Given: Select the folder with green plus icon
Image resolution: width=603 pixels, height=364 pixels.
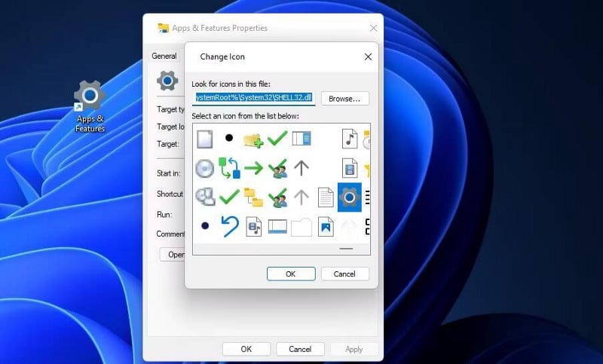Looking at the screenshot, I should point(253,139).
